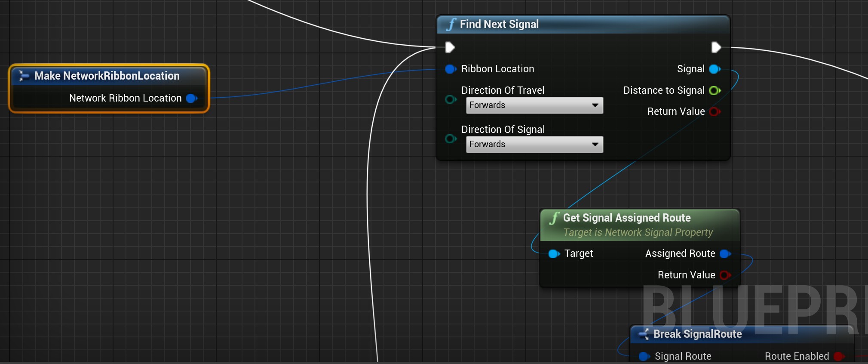Viewport: 868px width, 364px height.
Task: Click the Ribbon Location input pin
Action: point(450,69)
